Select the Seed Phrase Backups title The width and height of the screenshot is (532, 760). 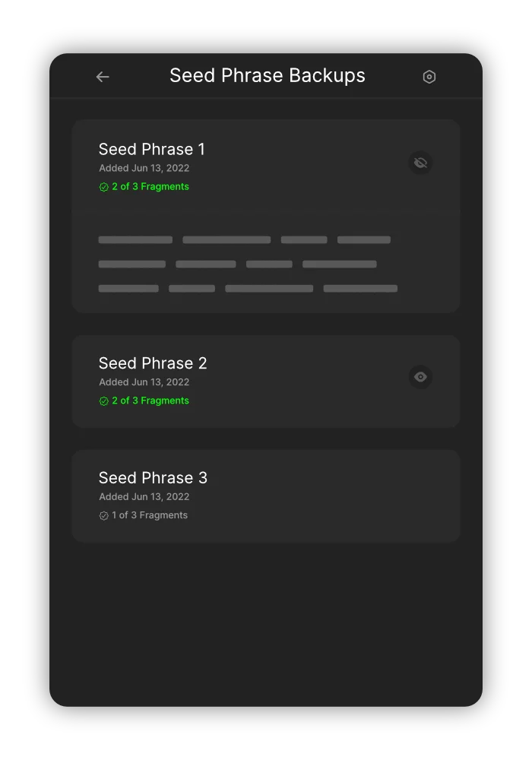[x=267, y=76]
